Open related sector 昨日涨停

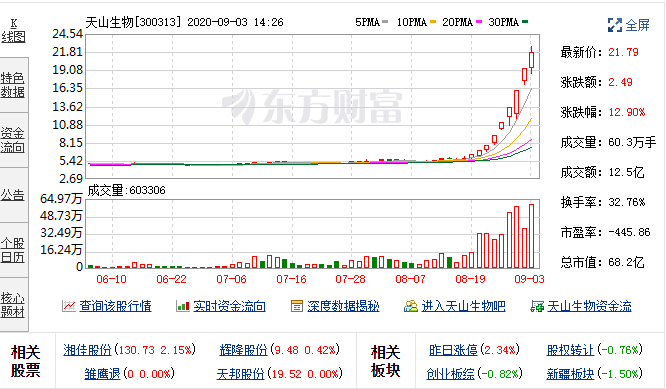(453, 350)
